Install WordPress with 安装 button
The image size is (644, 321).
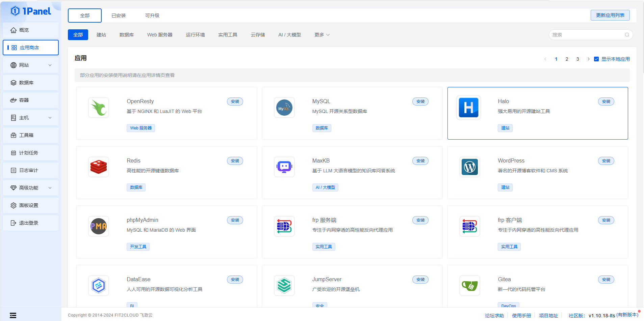[x=606, y=161]
